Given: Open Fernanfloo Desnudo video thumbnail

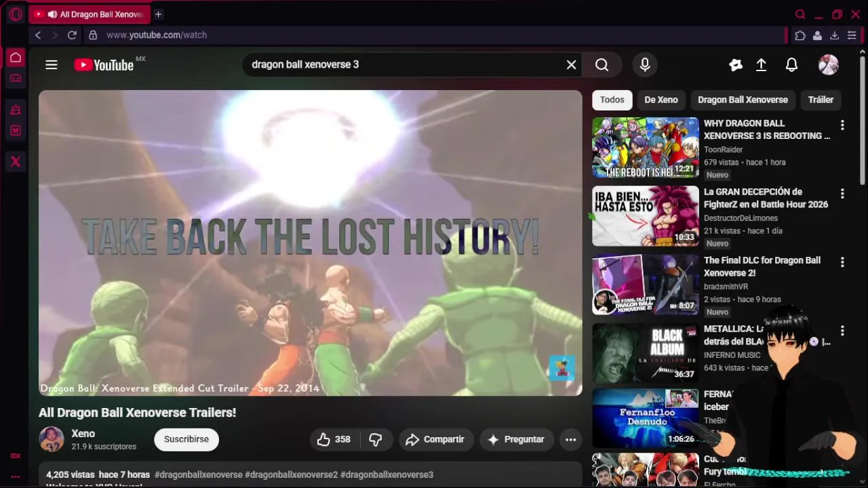Looking at the screenshot, I should [646, 418].
